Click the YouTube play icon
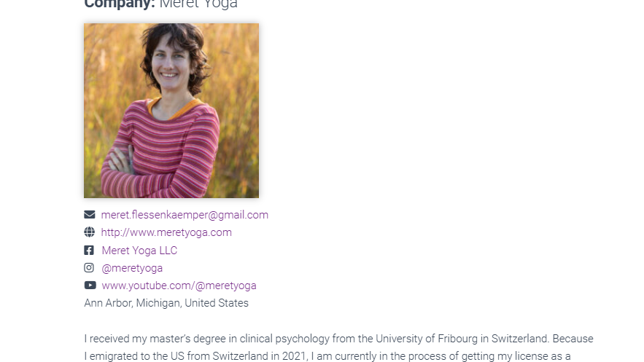Viewport: 644px width, 362px height. 90,286
